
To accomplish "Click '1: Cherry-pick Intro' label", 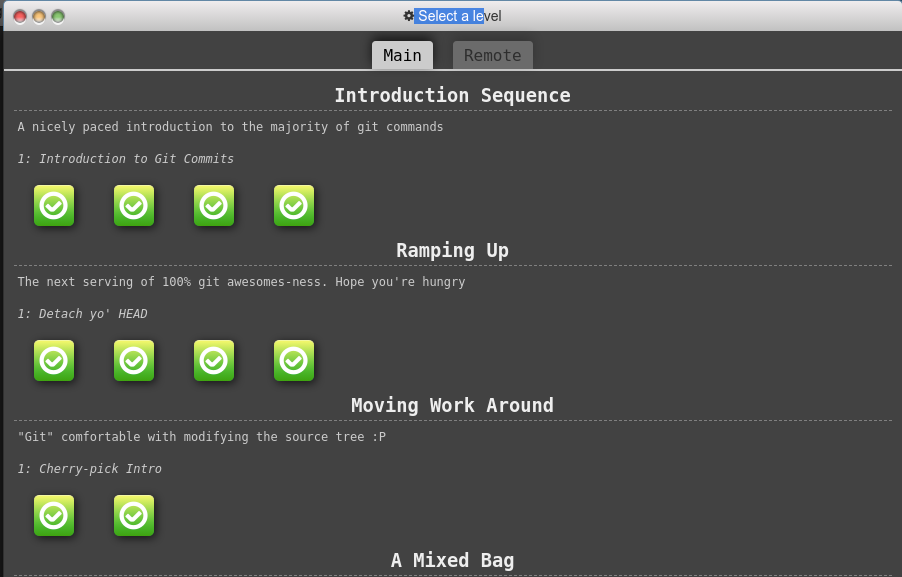I will pyautogui.click(x=90, y=469).
